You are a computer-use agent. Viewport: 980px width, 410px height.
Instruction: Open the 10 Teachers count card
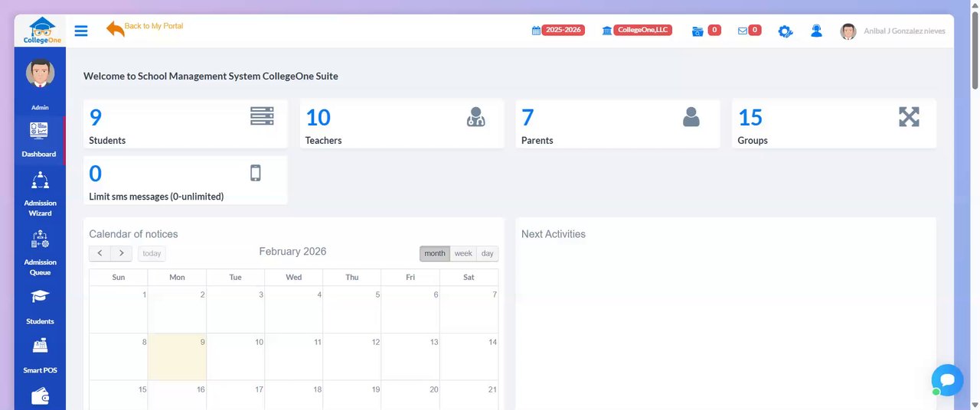pyautogui.click(x=401, y=123)
